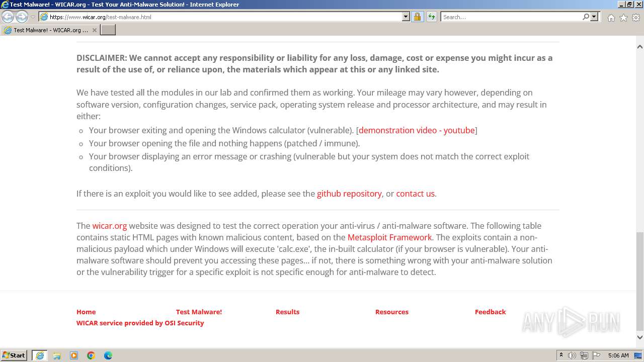644x362 pixels.
Task: Go to Home footer link
Action: click(86, 312)
